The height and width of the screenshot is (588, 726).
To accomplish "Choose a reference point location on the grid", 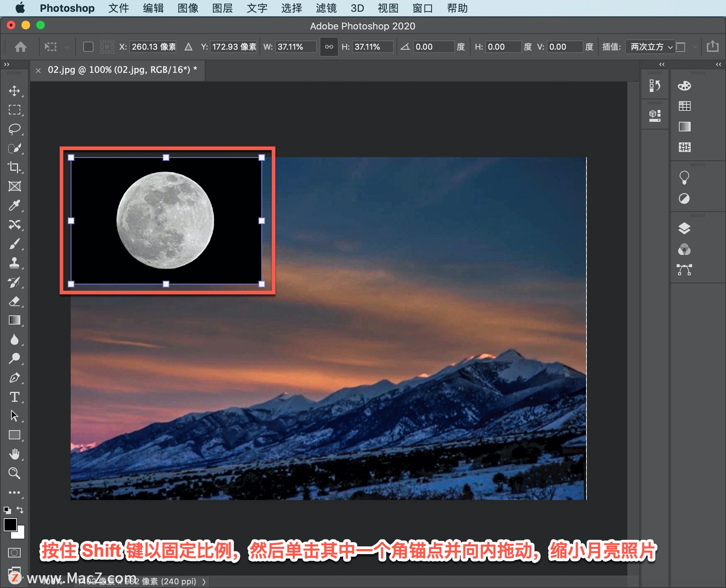I will tap(107, 47).
